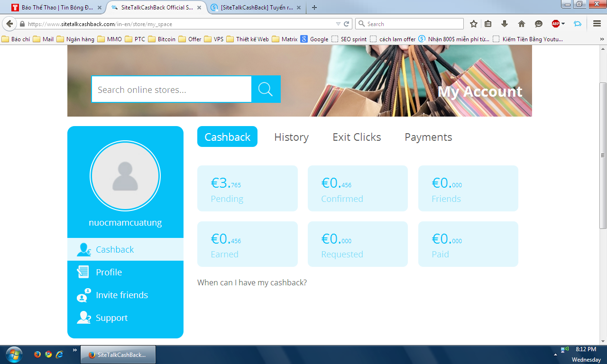Image resolution: width=607 pixels, height=364 pixels.
Task: Switch to the Báo Thể Thao browser tab
Action: 56,8
